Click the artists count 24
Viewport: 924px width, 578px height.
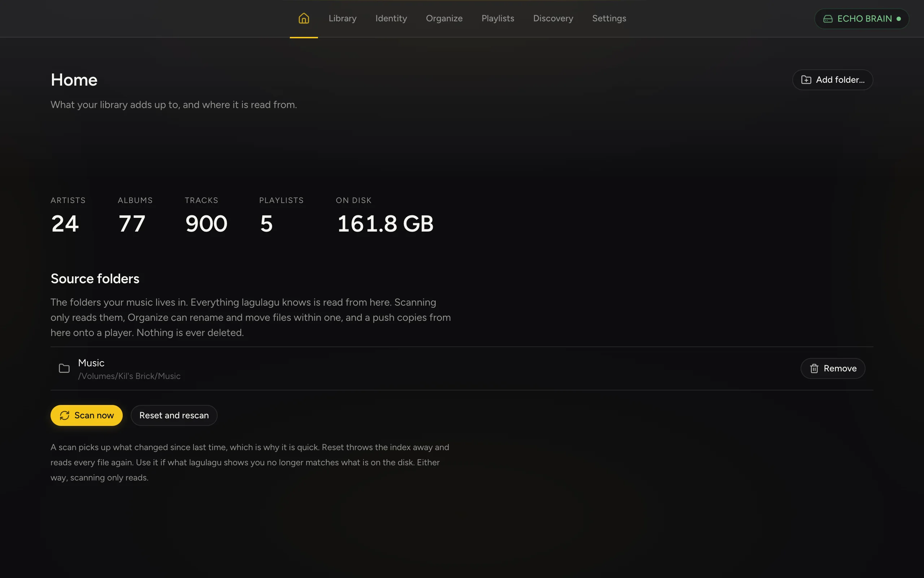pyautogui.click(x=65, y=224)
